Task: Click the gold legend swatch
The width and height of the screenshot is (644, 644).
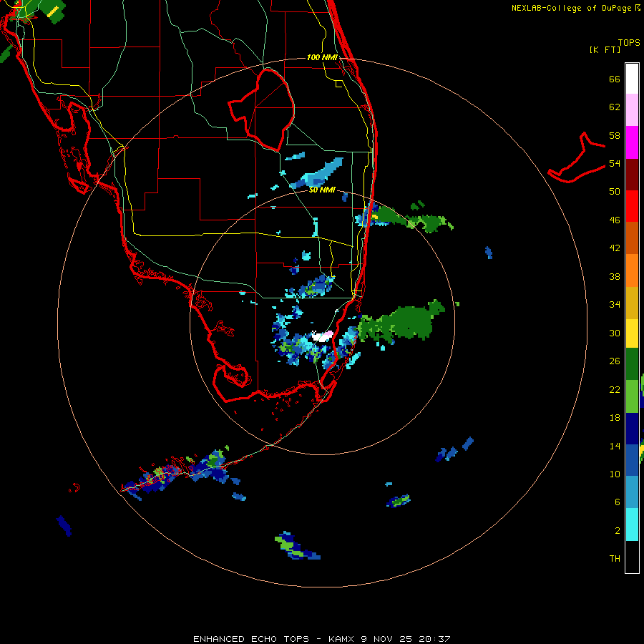Action: (x=632, y=303)
